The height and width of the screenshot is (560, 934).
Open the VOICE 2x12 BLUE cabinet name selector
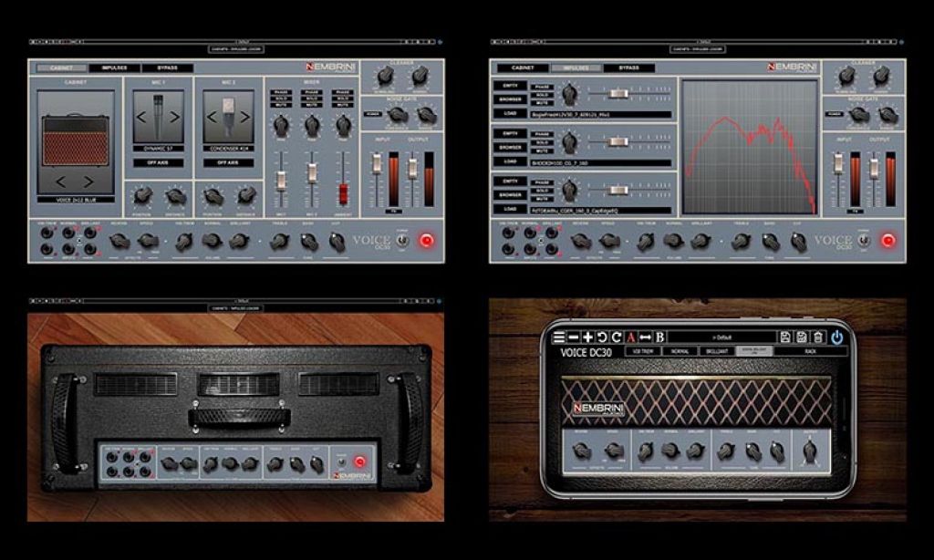[x=76, y=200]
